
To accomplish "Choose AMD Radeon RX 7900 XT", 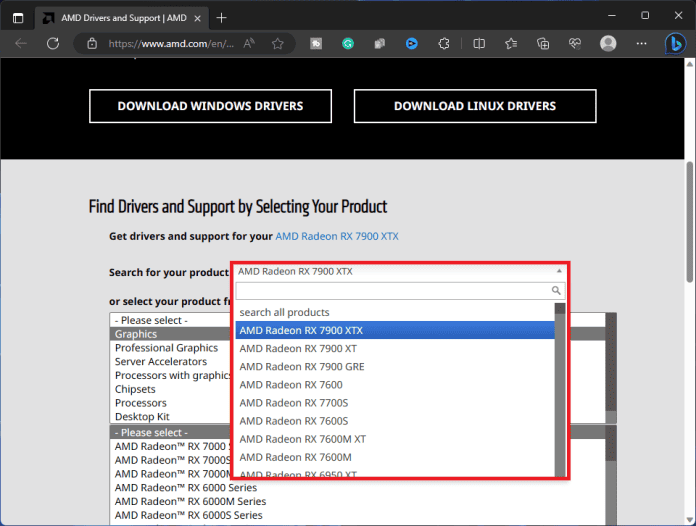I will (x=395, y=348).
